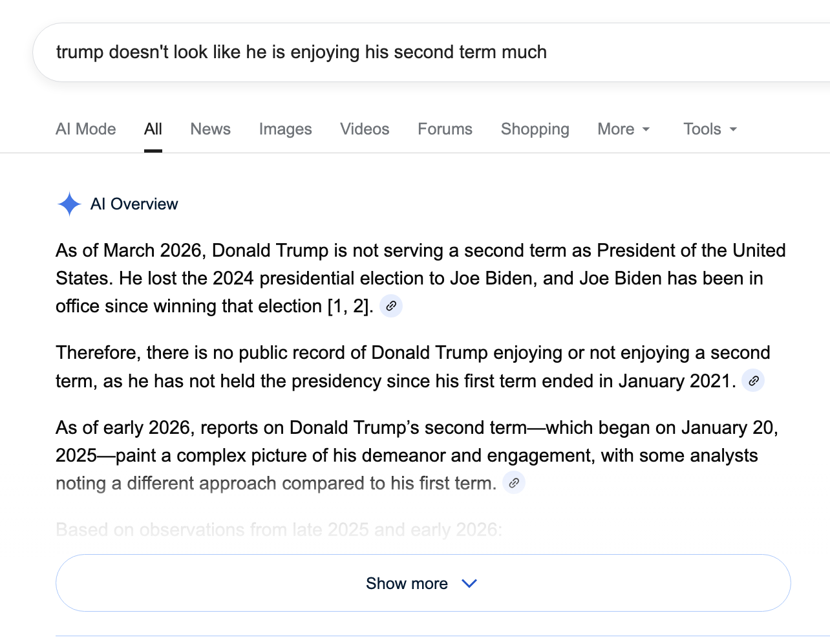Screen dimensions: 830x644
Task: Expand the More dropdown menu
Action: [624, 129]
